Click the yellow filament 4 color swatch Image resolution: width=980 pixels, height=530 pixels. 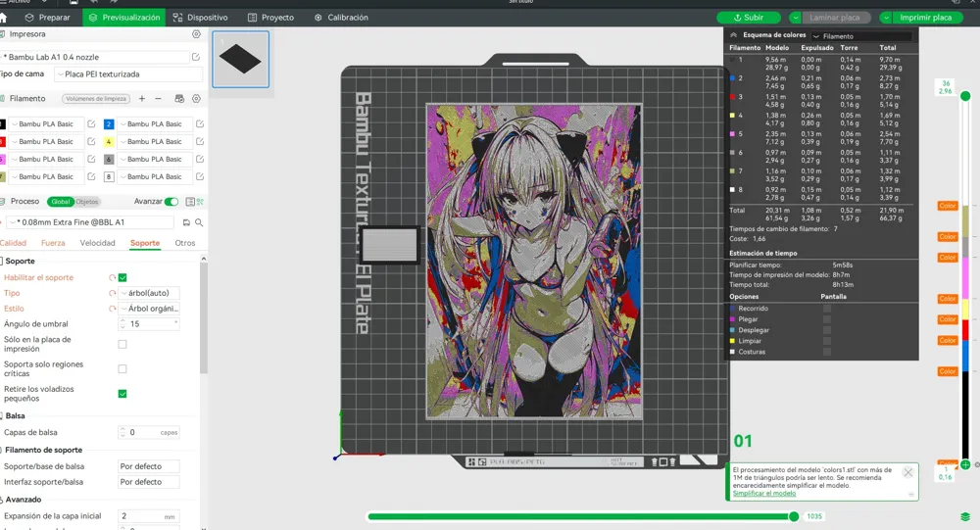109,142
